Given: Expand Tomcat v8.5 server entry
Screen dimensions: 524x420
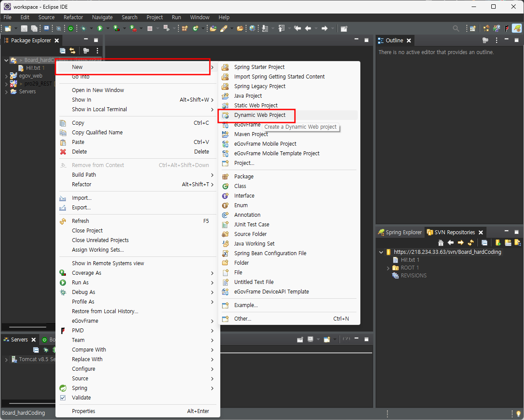Looking at the screenshot, I should [6, 360].
